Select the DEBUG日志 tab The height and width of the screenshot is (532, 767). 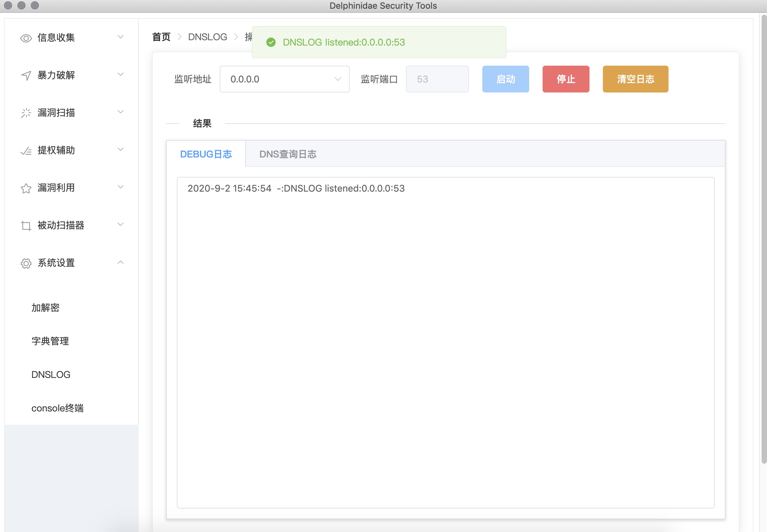[206, 154]
